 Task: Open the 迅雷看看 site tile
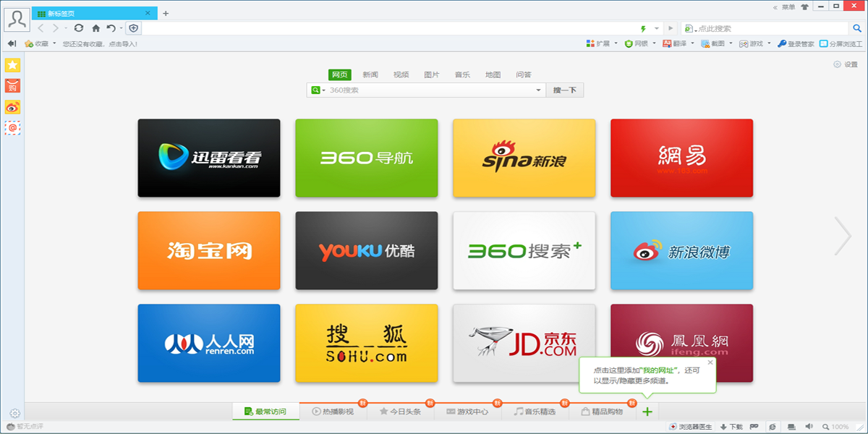(x=209, y=158)
